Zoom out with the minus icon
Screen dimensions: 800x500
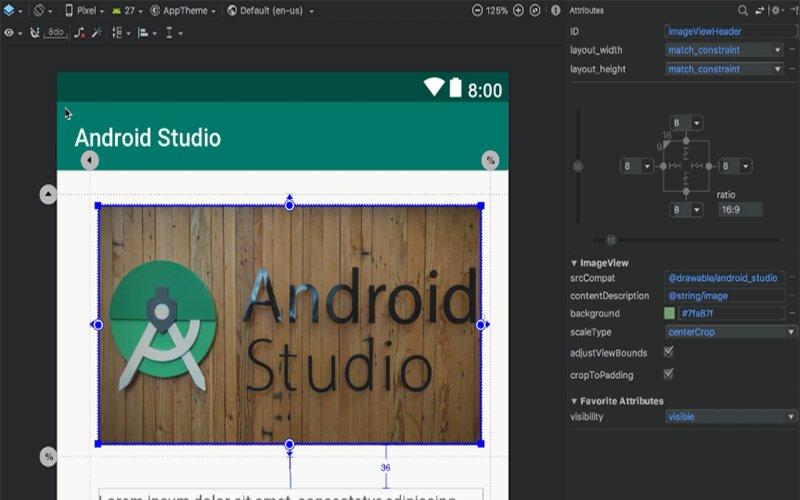(477, 10)
